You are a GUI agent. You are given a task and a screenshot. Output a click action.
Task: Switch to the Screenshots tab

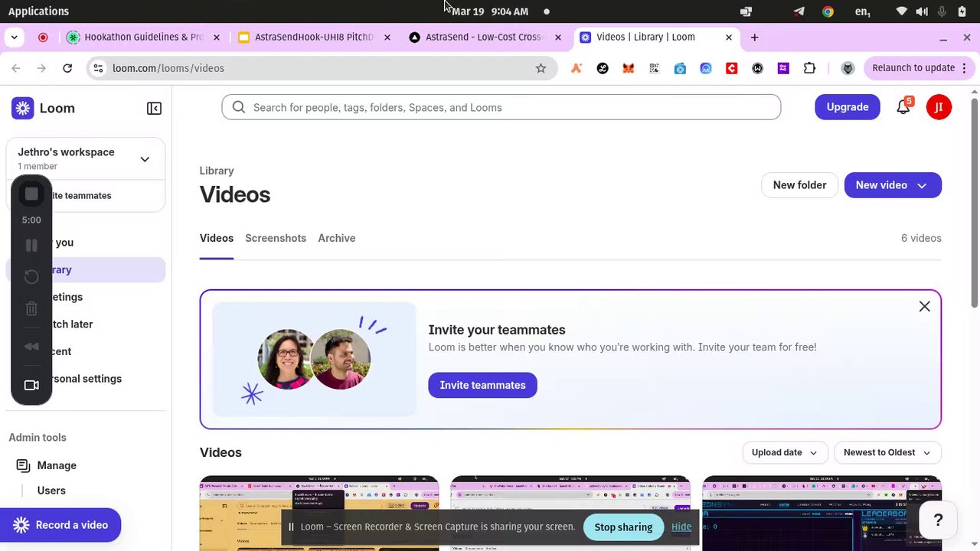click(276, 238)
